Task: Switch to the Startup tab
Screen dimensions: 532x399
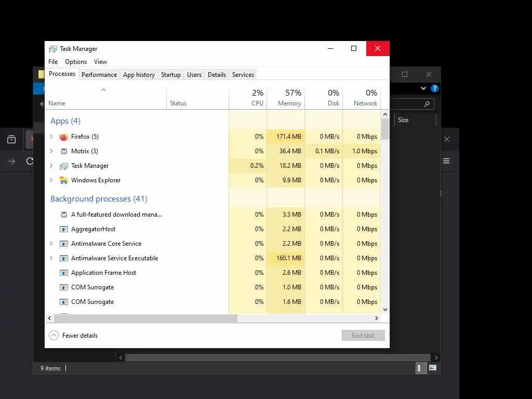Action: [170, 75]
